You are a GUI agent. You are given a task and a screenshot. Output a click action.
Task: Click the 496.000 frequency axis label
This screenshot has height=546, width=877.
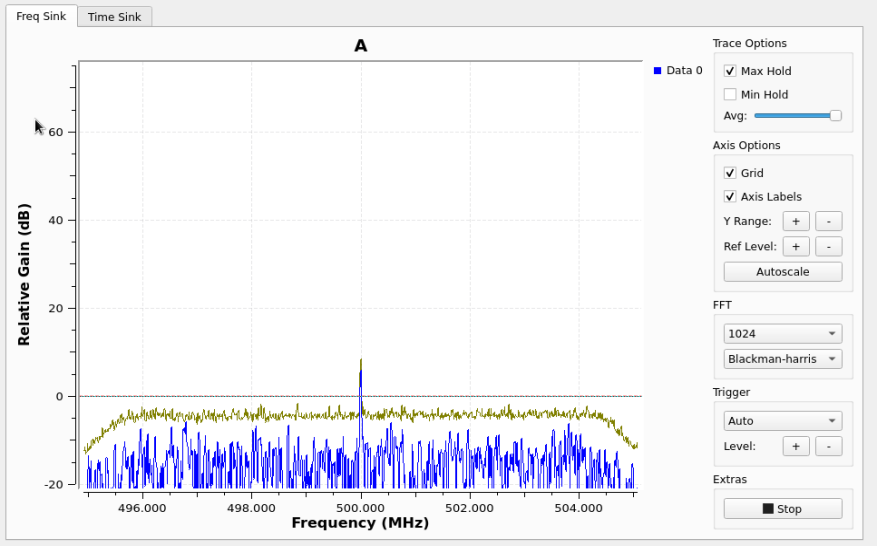(x=142, y=508)
